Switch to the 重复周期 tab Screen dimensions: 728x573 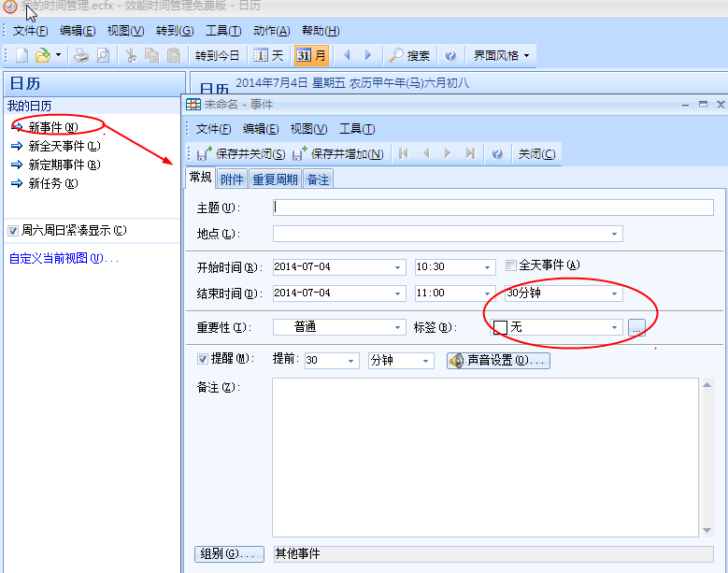point(275,179)
